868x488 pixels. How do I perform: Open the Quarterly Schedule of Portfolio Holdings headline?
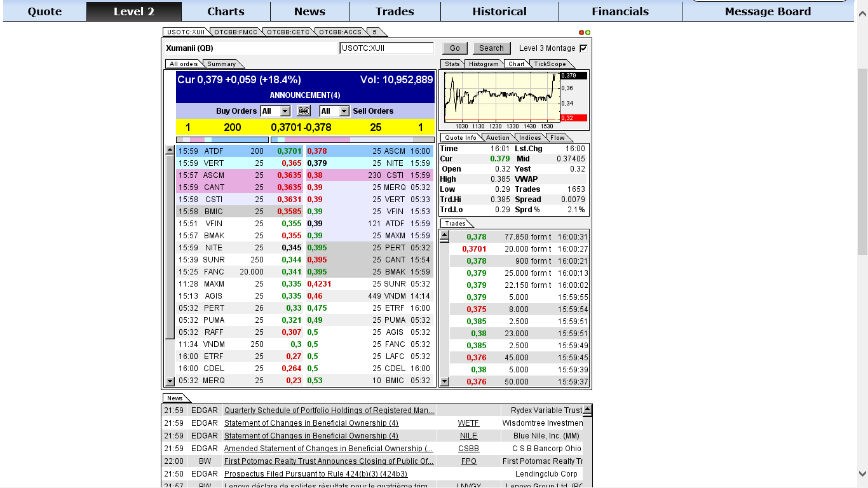(x=329, y=410)
